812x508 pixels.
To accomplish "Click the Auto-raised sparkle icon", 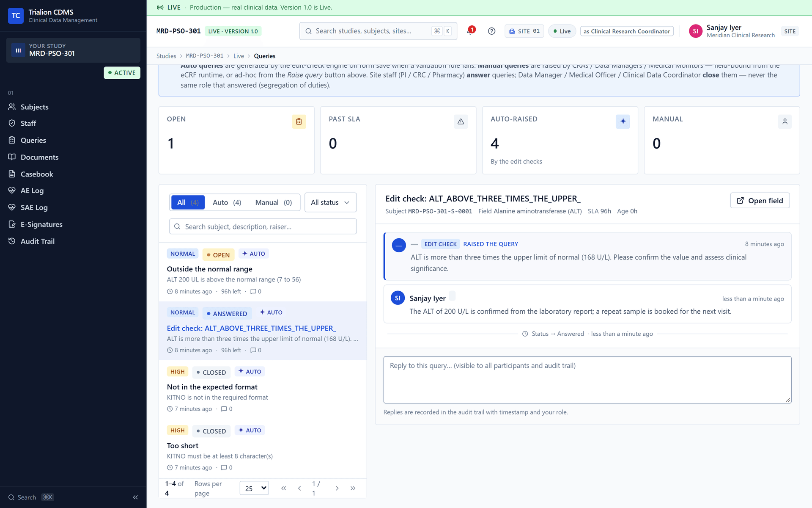I will tap(623, 121).
